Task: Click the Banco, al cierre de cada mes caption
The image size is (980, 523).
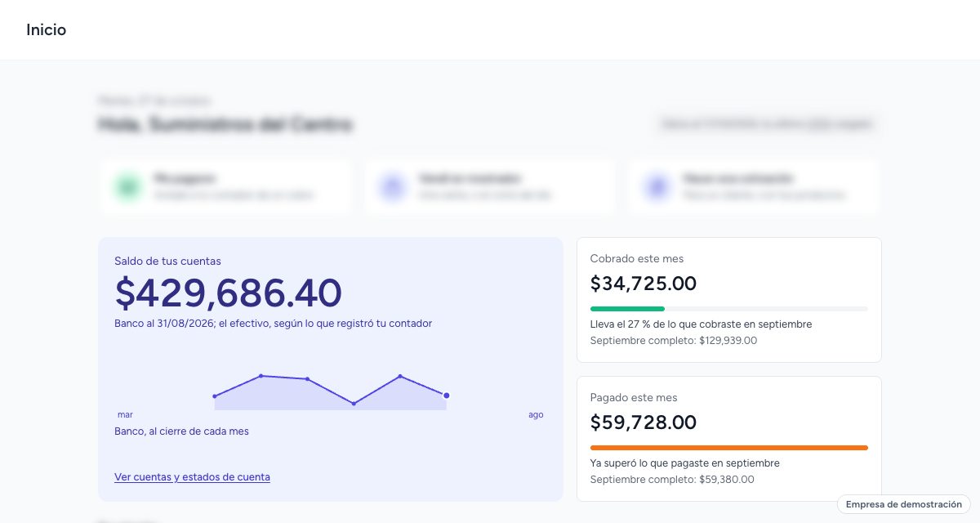Action: [x=181, y=431]
